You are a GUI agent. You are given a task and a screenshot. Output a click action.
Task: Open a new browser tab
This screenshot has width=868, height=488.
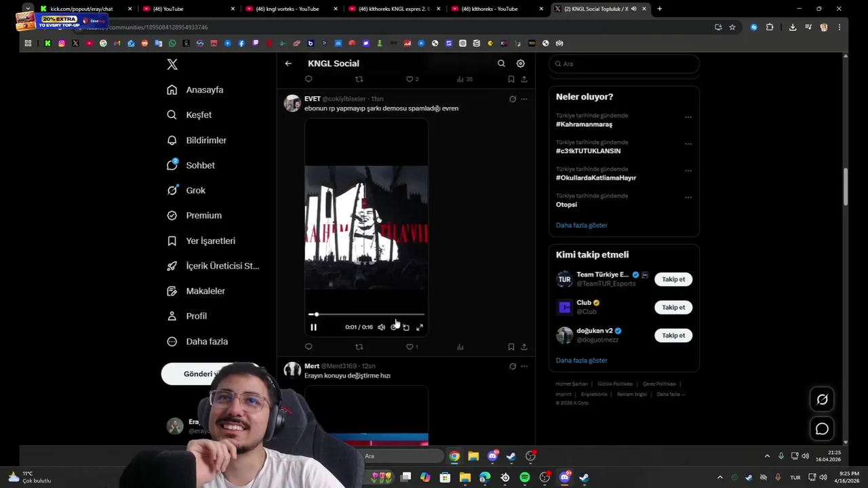tap(659, 9)
